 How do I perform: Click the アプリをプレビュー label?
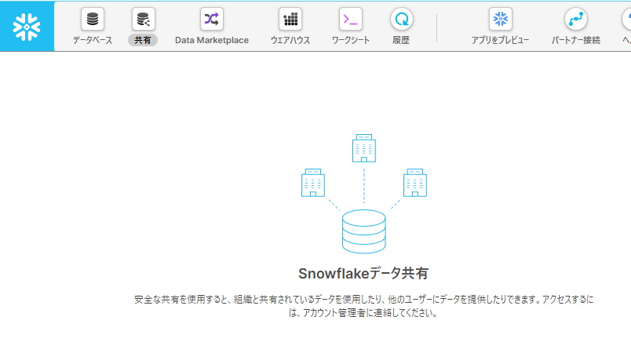[x=500, y=40]
